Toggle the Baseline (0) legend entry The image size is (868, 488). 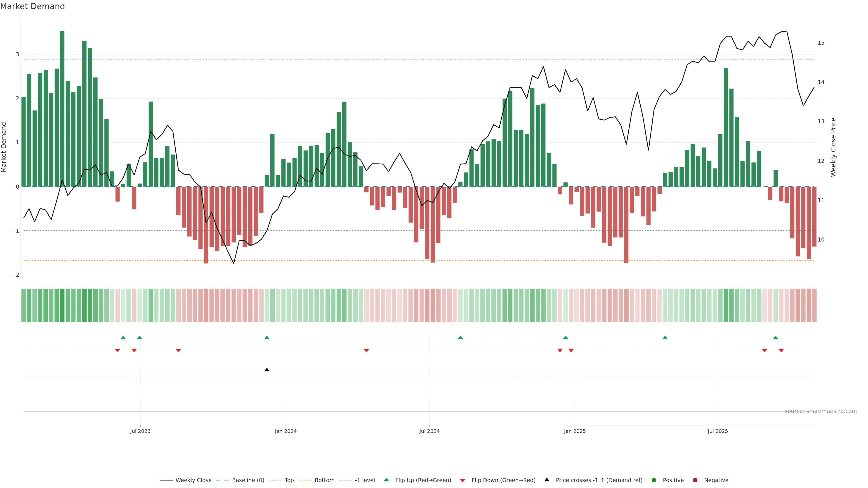click(248, 480)
